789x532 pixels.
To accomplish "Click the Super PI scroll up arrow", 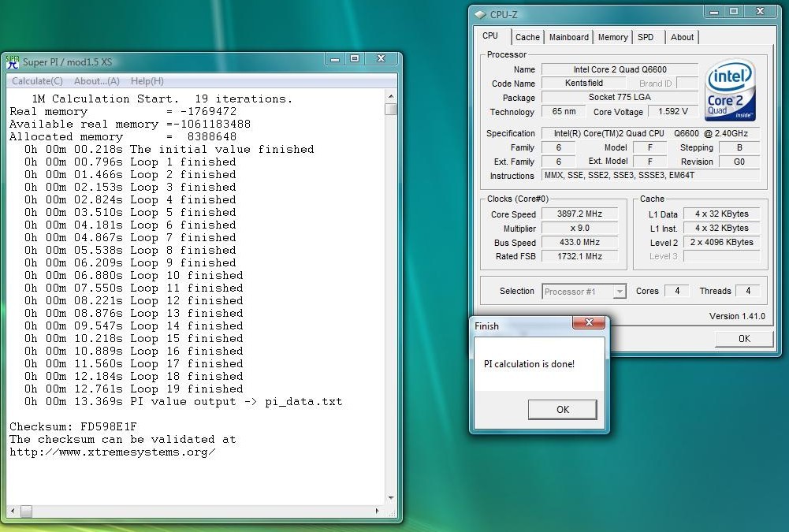I will pyautogui.click(x=391, y=96).
